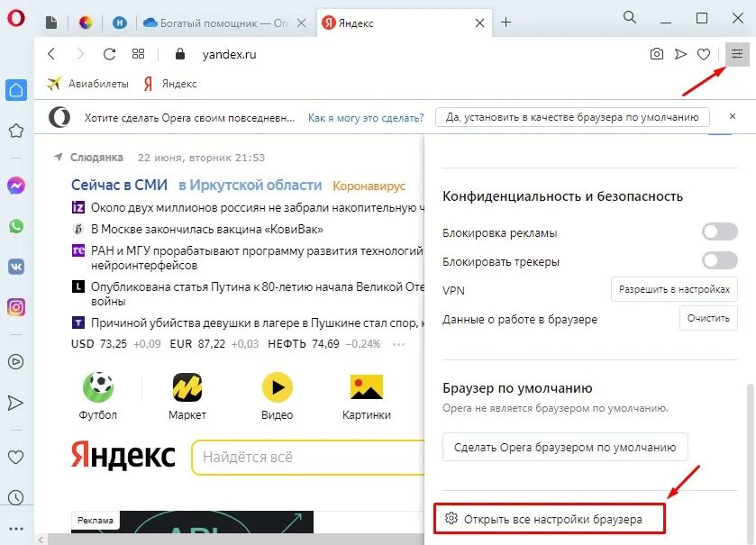The width and height of the screenshot is (756, 545).
Task: Open news 'Опубликована статья Путина'
Action: pyautogui.click(x=257, y=294)
